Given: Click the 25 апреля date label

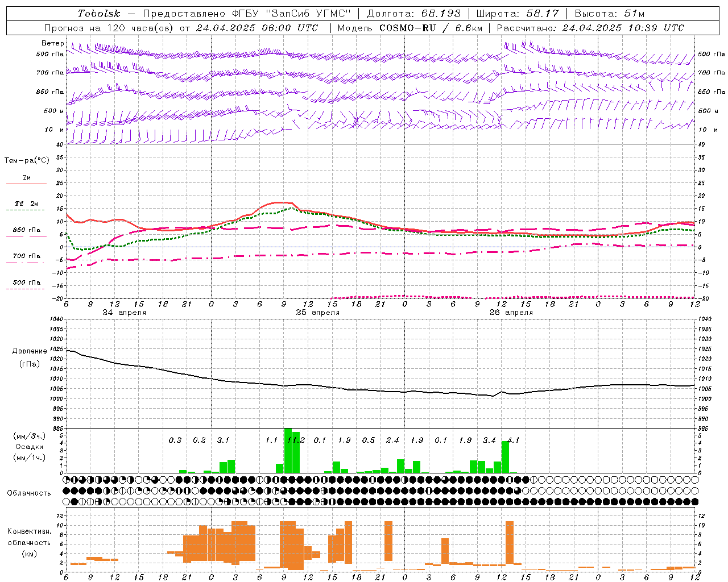Looking at the screenshot, I should coord(318,313).
